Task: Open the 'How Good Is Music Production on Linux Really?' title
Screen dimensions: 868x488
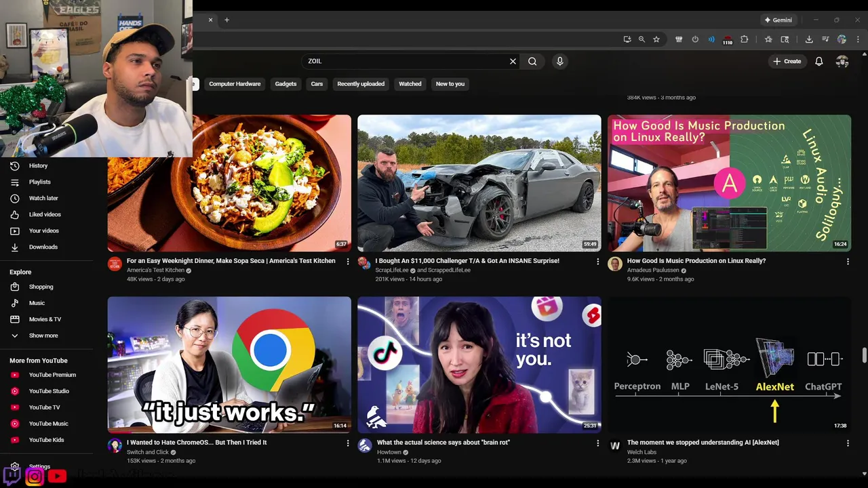Action: coord(696,261)
